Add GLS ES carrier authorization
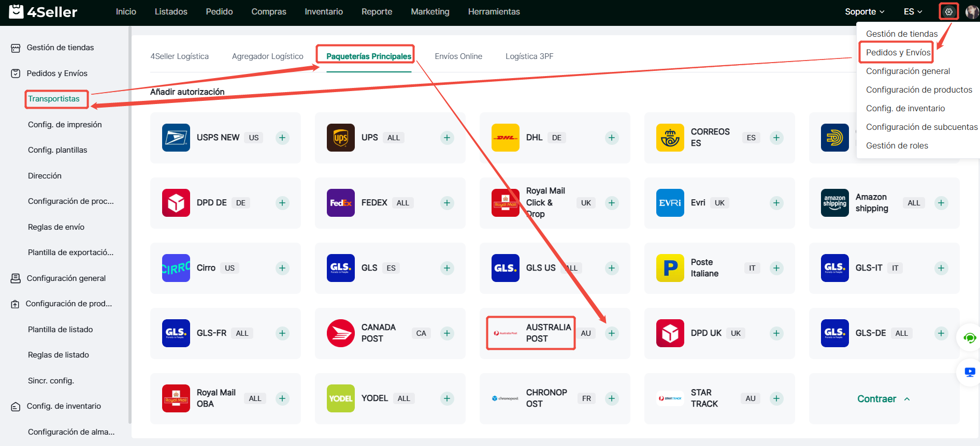980x446 pixels. (x=447, y=268)
